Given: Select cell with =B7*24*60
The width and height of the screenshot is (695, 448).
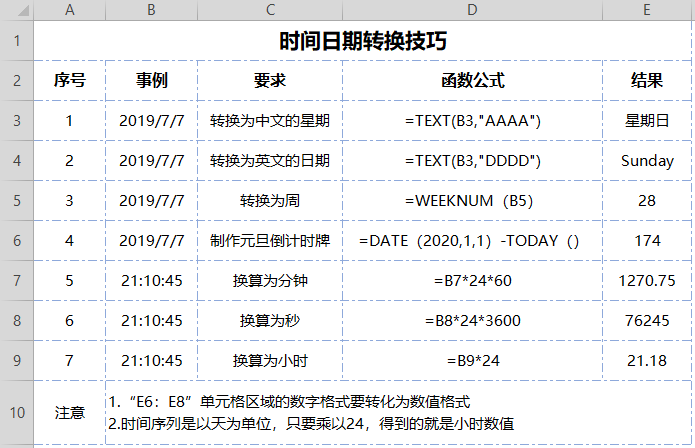Looking at the screenshot, I should click(472, 280).
